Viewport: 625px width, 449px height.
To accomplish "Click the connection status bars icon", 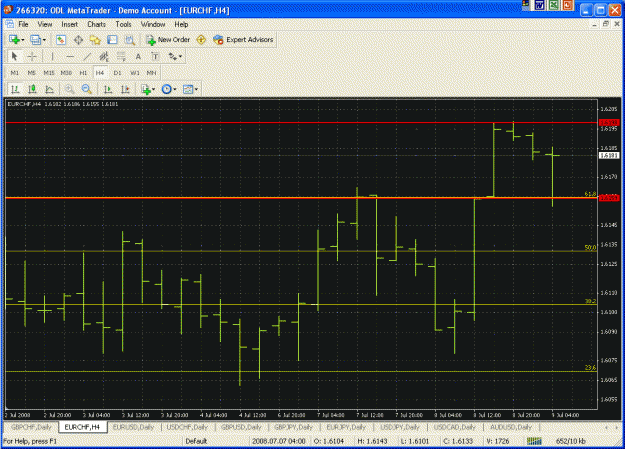I will 534,441.
